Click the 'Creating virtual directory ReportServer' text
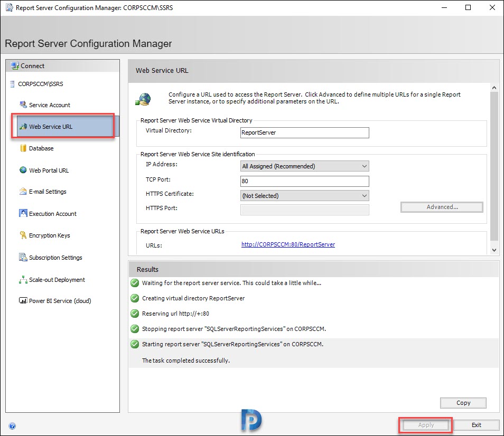 193,298
